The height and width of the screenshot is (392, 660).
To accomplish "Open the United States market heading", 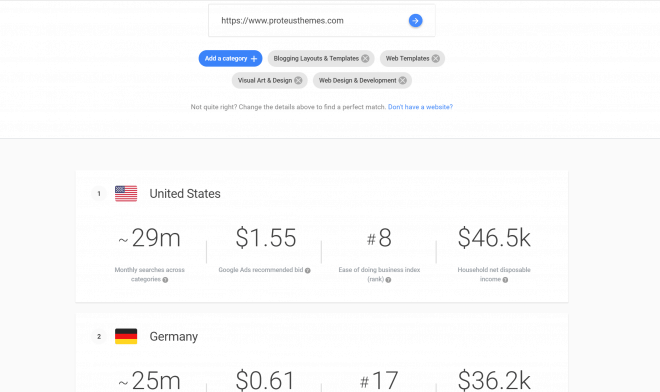I will point(185,194).
